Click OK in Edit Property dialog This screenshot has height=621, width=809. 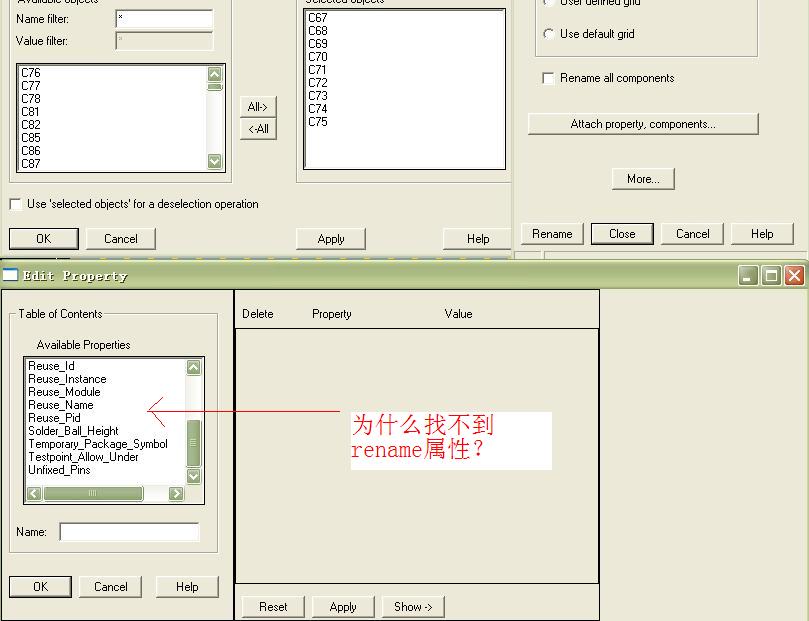point(41,587)
